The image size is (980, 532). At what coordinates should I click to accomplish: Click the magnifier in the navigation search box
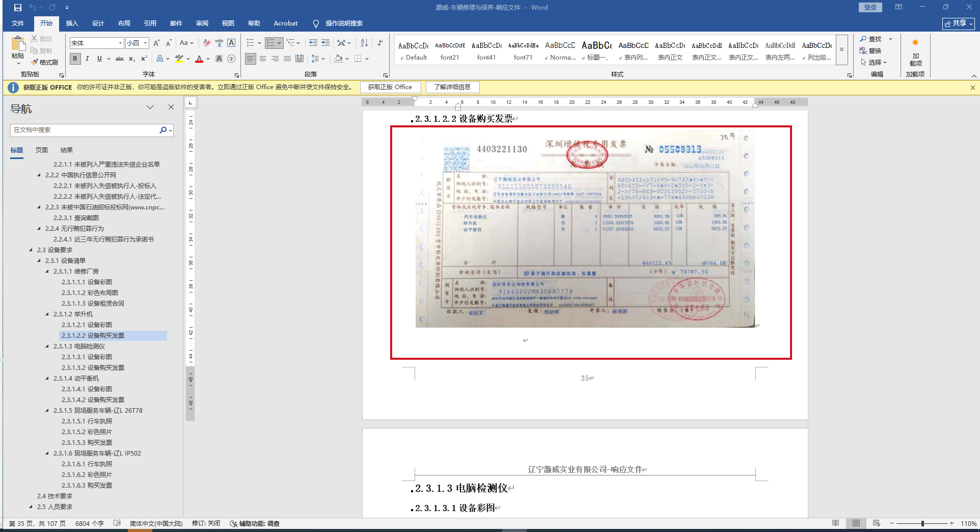point(162,130)
